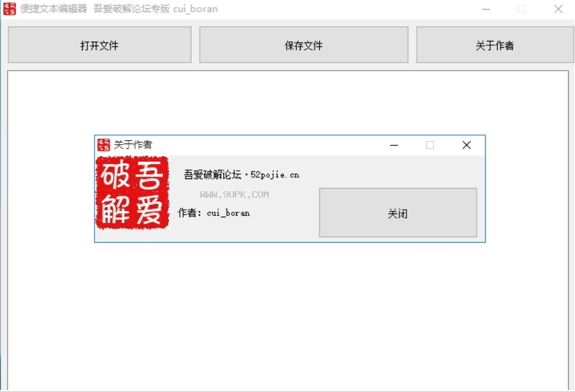
Task: Click the disabled maximize box of 关于作者 dialog
Action: pyautogui.click(x=430, y=145)
